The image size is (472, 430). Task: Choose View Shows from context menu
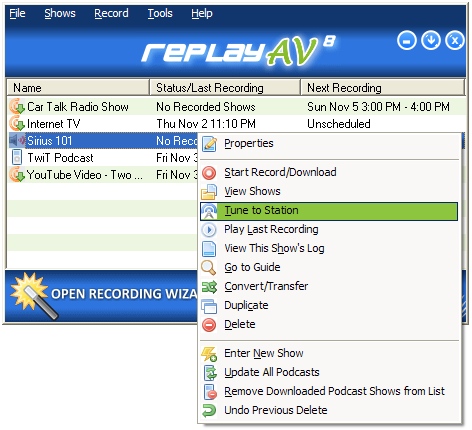[x=329, y=191]
